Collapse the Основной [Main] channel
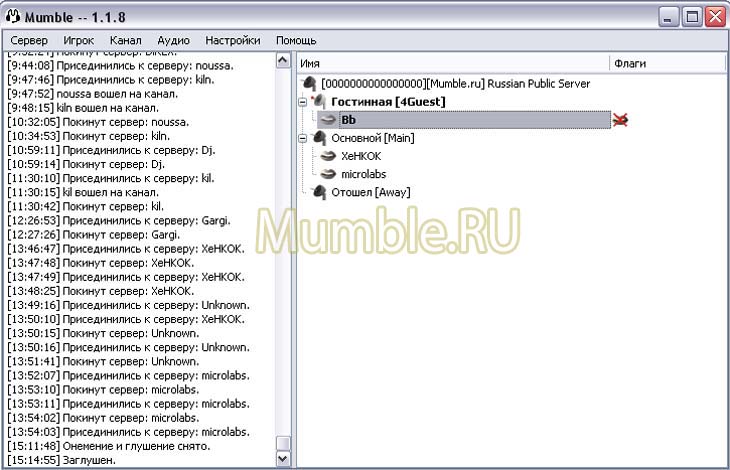This screenshot has width=730, height=470. pos(303,138)
